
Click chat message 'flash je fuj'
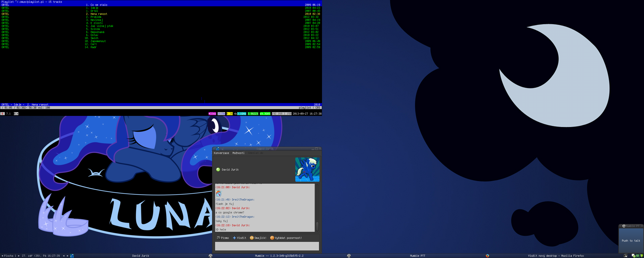pyautogui.click(x=225, y=204)
